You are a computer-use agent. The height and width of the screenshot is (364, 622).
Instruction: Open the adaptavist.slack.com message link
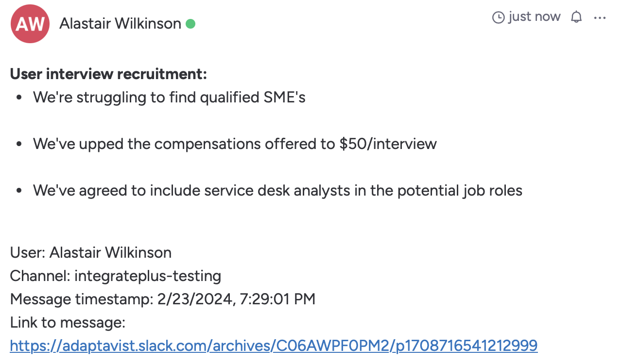tap(274, 346)
